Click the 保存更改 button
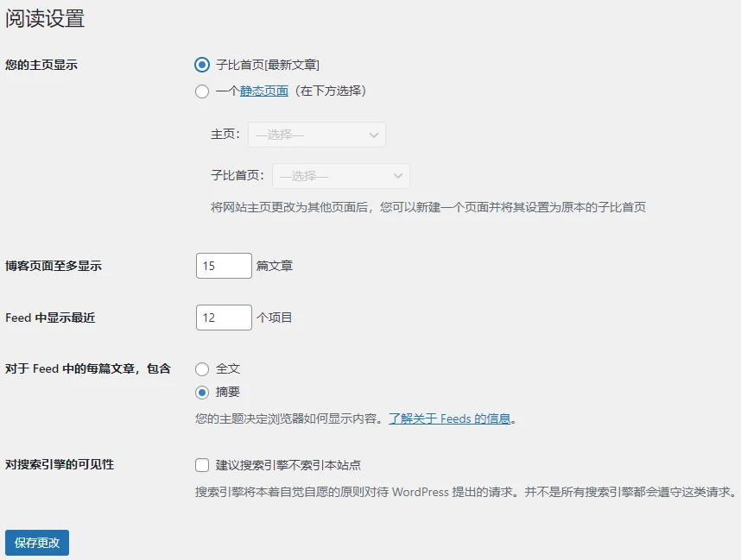741x560 pixels. (37, 543)
